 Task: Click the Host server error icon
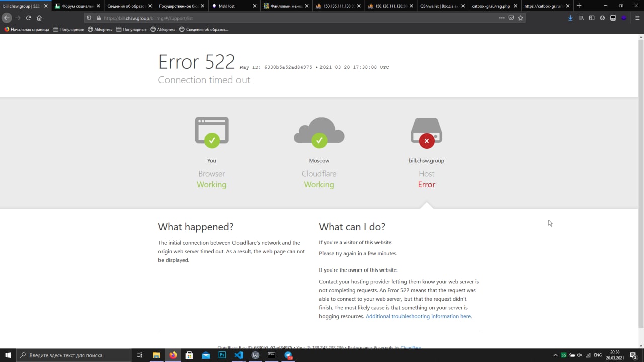[426, 133]
